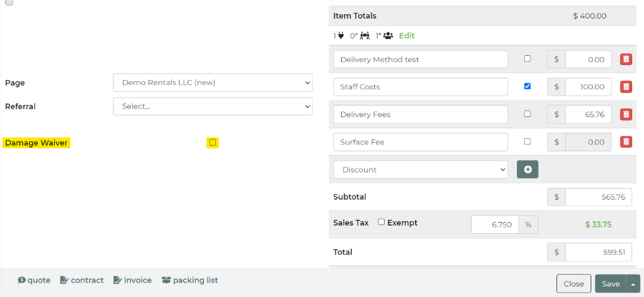This screenshot has width=644, height=297.
Task: Open the invoice document link
Action: (133, 280)
